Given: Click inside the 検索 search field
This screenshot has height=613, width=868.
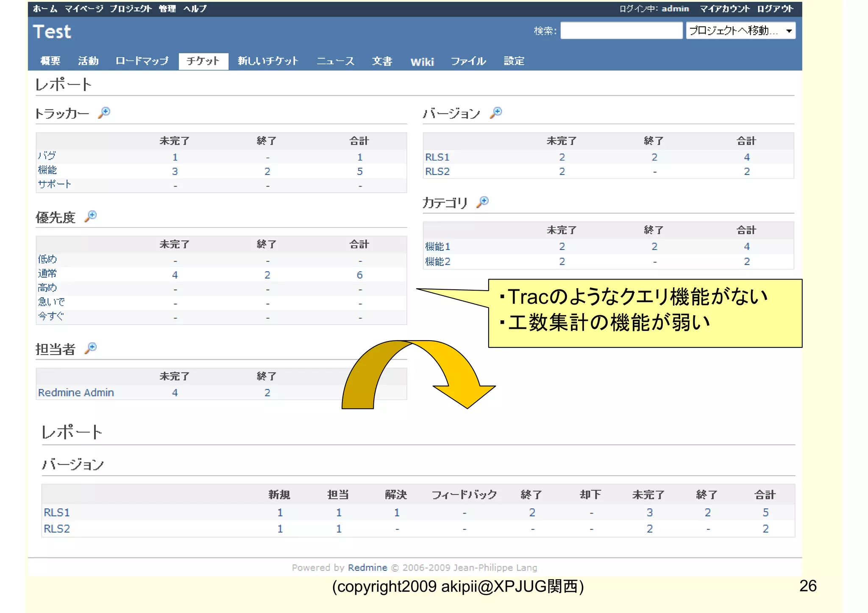Looking at the screenshot, I should coord(621,31).
